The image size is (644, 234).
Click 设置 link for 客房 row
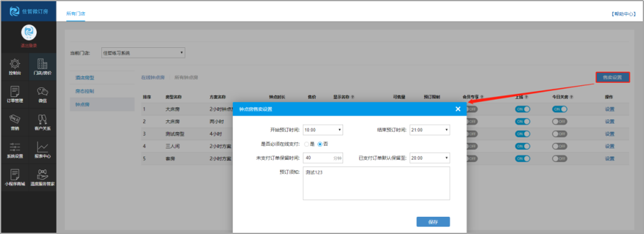(610, 158)
